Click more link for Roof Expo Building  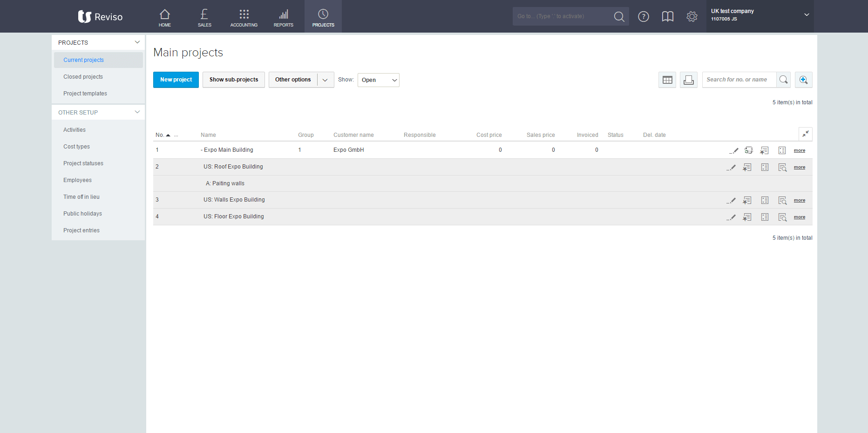click(800, 167)
